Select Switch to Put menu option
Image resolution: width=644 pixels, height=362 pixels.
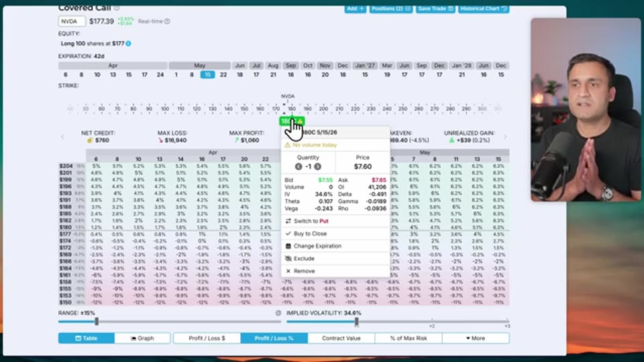pos(335,221)
